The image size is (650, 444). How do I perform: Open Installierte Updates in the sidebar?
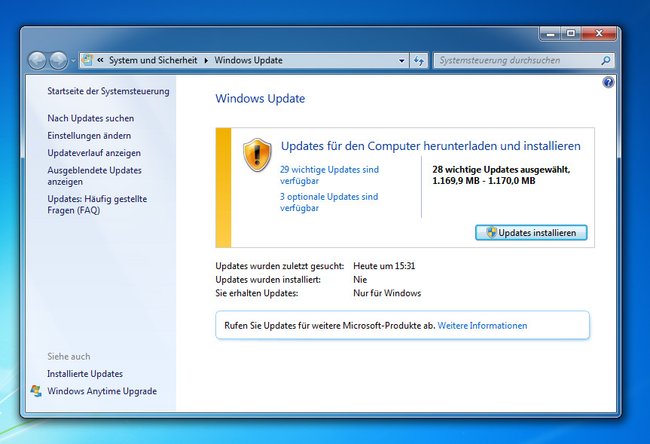85,374
